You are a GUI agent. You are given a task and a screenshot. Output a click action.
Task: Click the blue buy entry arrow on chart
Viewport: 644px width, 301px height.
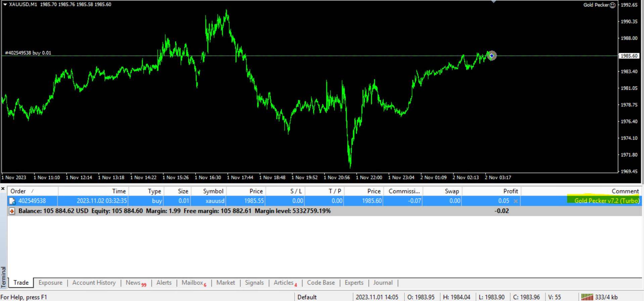(x=492, y=56)
